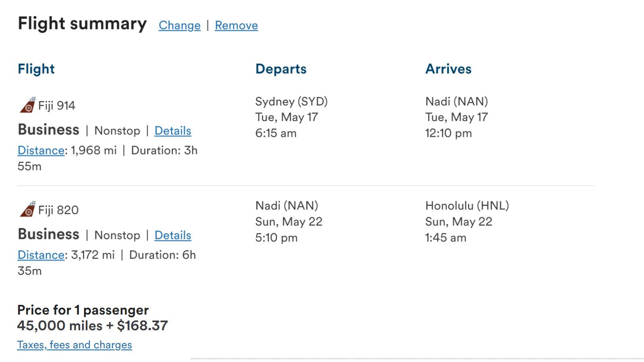Click the Departs column header
Screen dimensions: 644x362
(x=281, y=69)
